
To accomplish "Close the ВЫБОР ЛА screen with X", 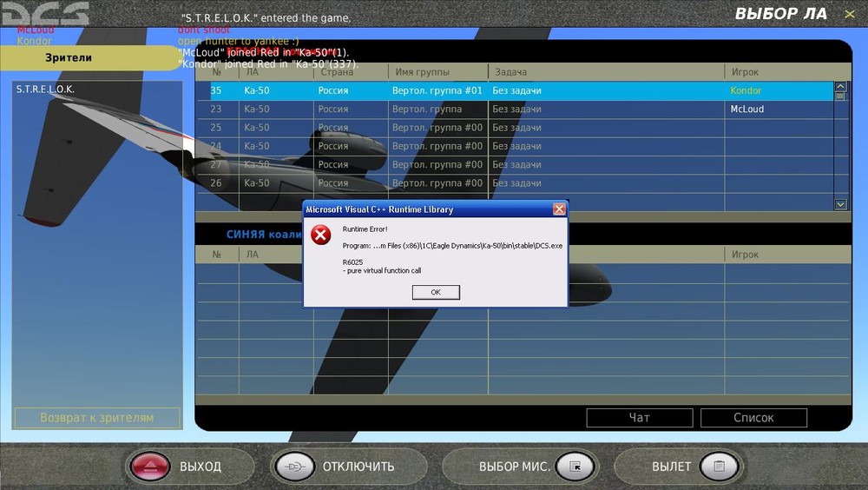I will click(849, 14).
